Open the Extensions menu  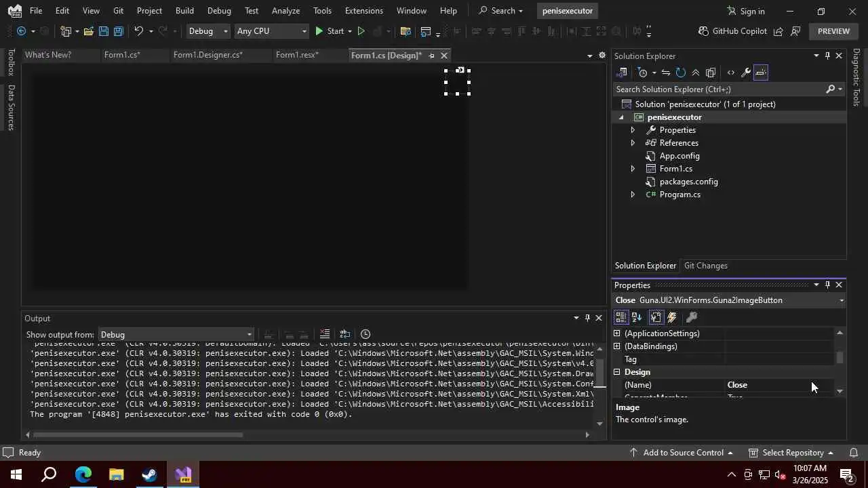coord(363,11)
